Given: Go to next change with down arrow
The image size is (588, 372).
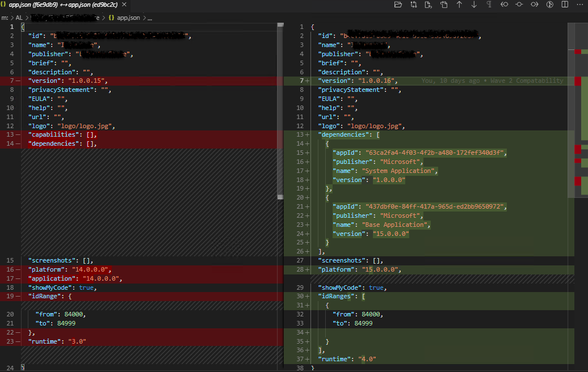Looking at the screenshot, I should [474, 5].
